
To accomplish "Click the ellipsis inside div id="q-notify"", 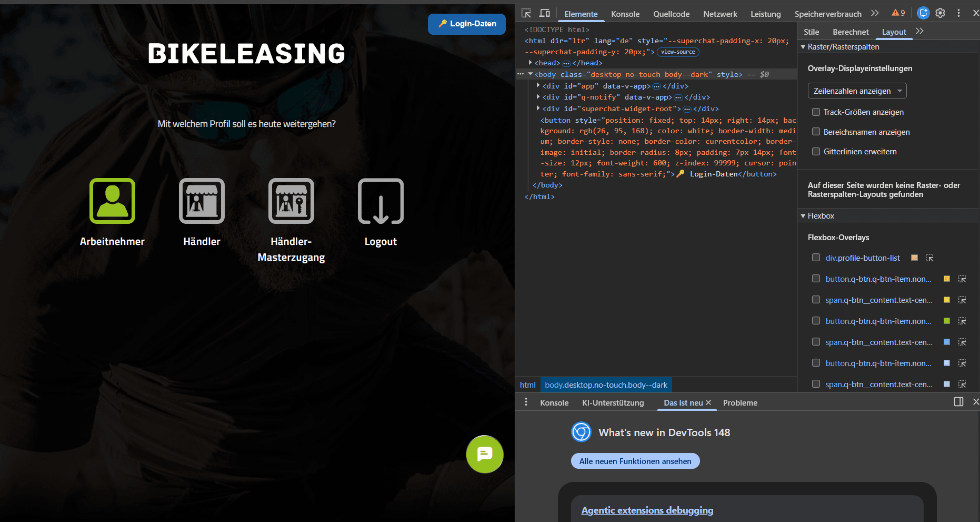I will 678,97.
